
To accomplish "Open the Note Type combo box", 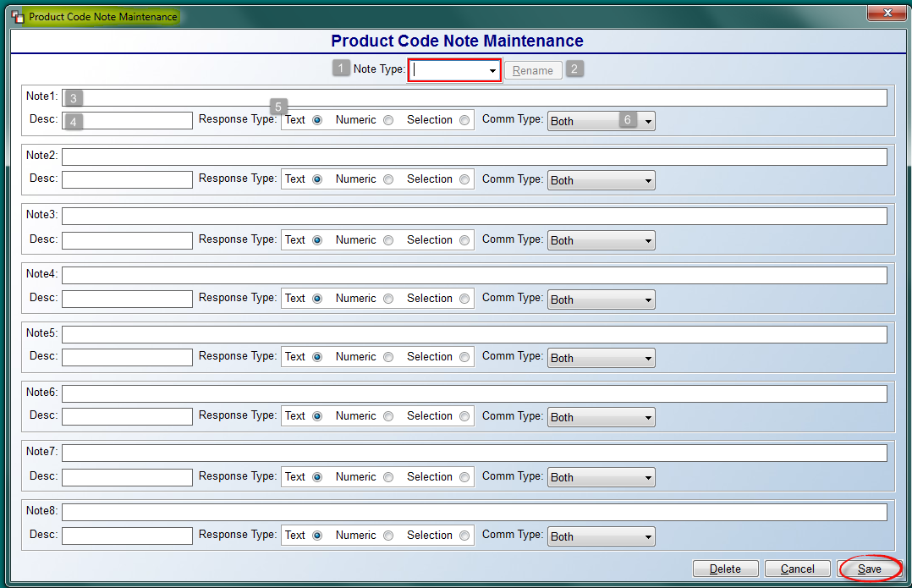I will point(454,70).
